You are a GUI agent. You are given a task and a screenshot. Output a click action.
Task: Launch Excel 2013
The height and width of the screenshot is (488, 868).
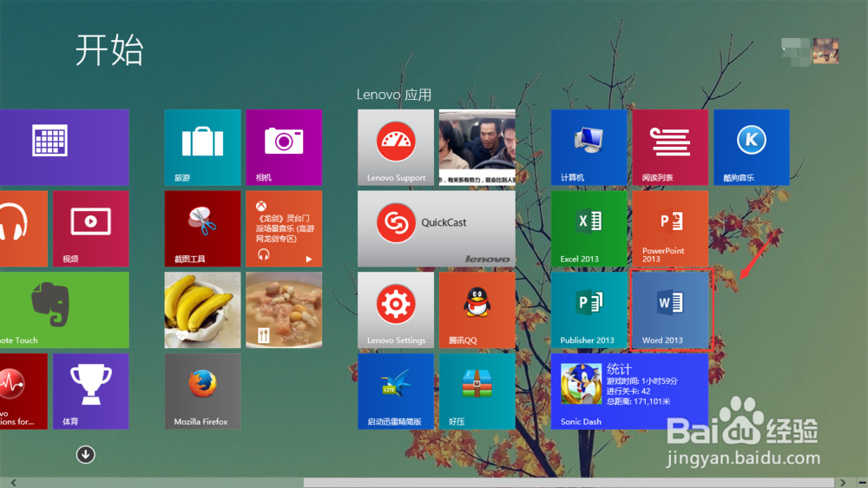(x=589, y=228)
